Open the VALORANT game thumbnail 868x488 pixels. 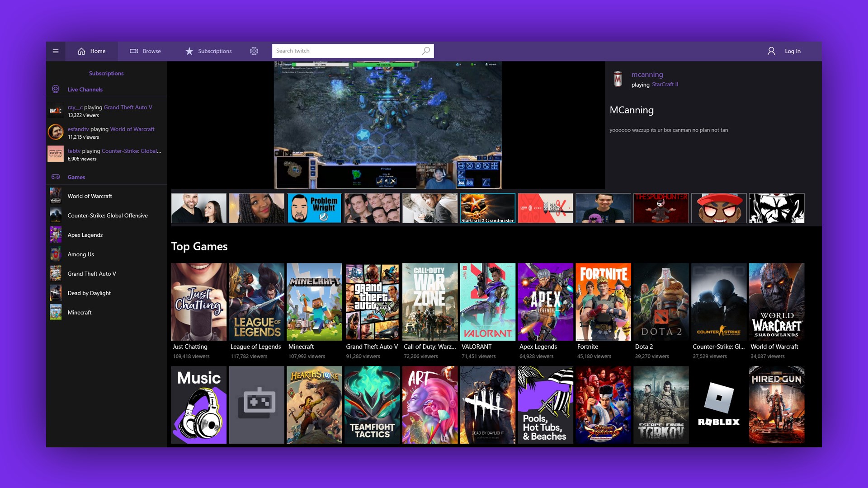pos(487,302)
